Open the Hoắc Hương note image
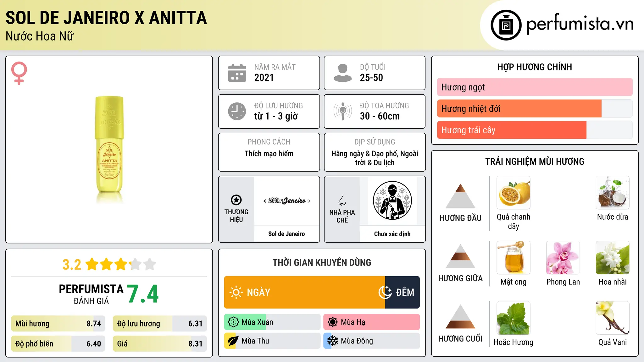Screen dimensions: 644x362 (514, 318)
